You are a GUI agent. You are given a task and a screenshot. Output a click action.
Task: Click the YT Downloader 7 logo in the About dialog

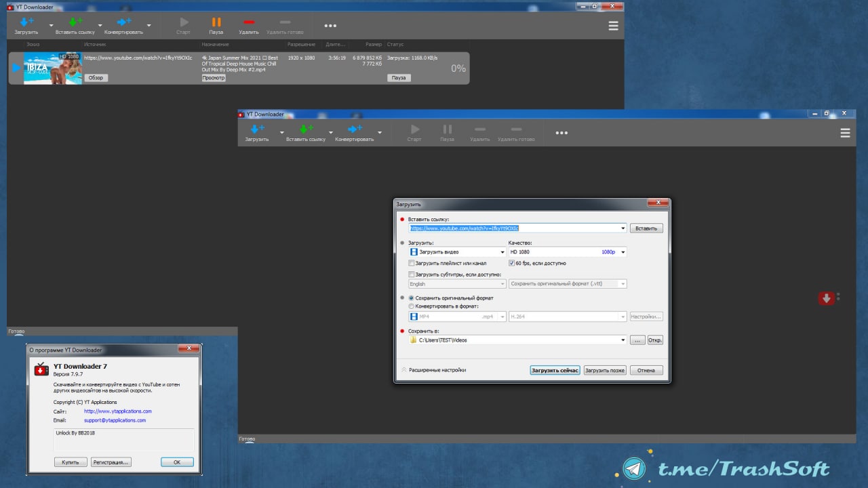(41, 369)
